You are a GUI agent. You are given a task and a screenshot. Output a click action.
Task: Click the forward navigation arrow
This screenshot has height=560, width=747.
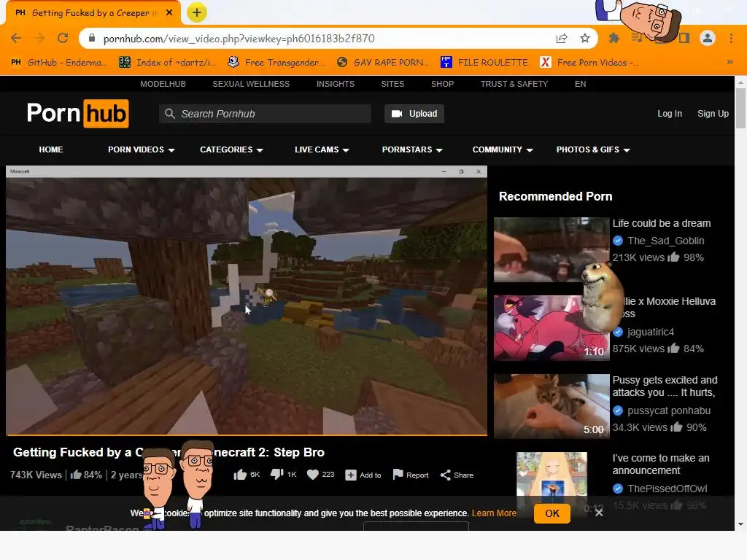(x=39, y=38)
